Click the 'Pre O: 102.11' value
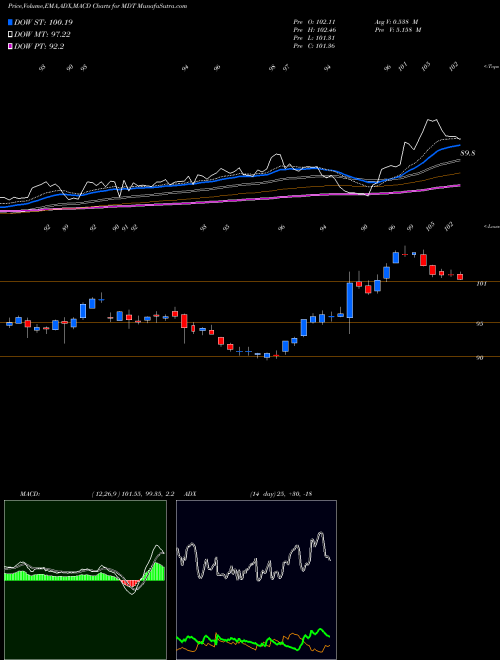 [x=314, y=22]
